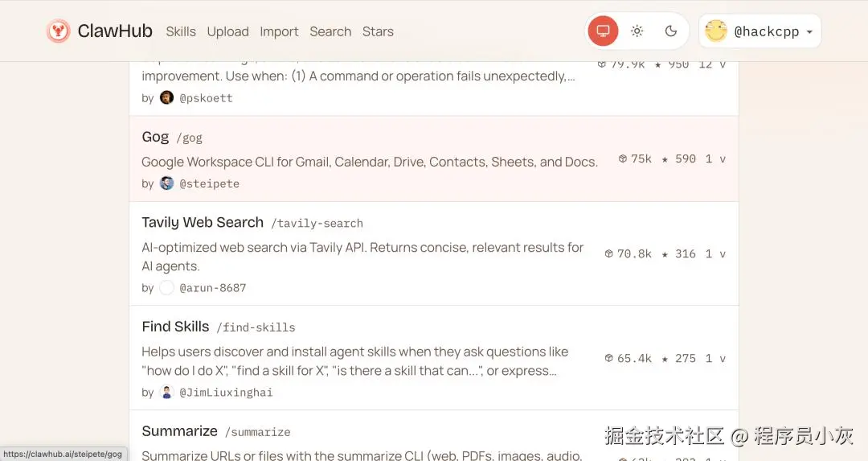Click Tavily '1 v' version count
This screenshot has height=461, width=868.
[715, 253]
